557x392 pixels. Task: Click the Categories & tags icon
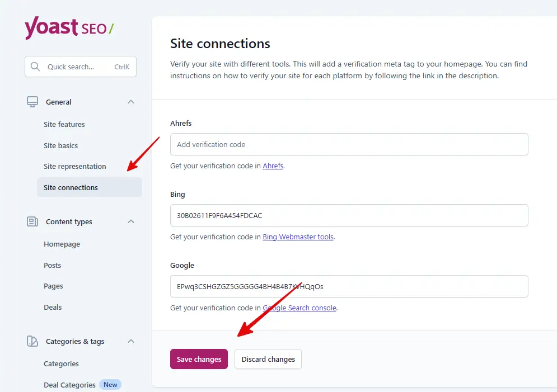tap(32, 341)
